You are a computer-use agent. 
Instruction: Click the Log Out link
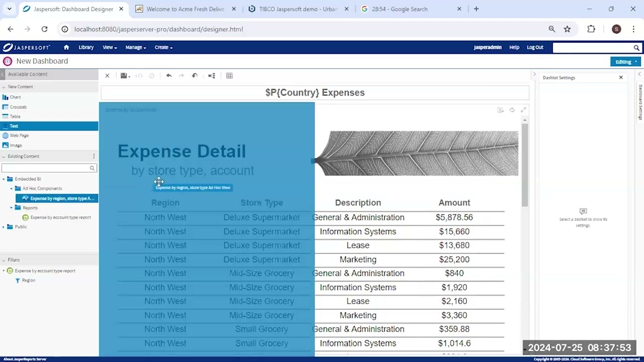point(535,47)
